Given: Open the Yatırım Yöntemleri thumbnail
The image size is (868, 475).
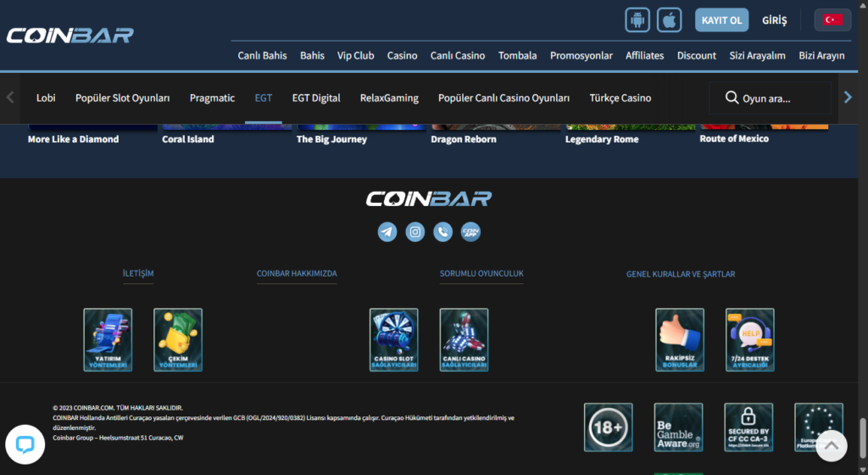Looking at the screenshot, I should click(108, 339).
